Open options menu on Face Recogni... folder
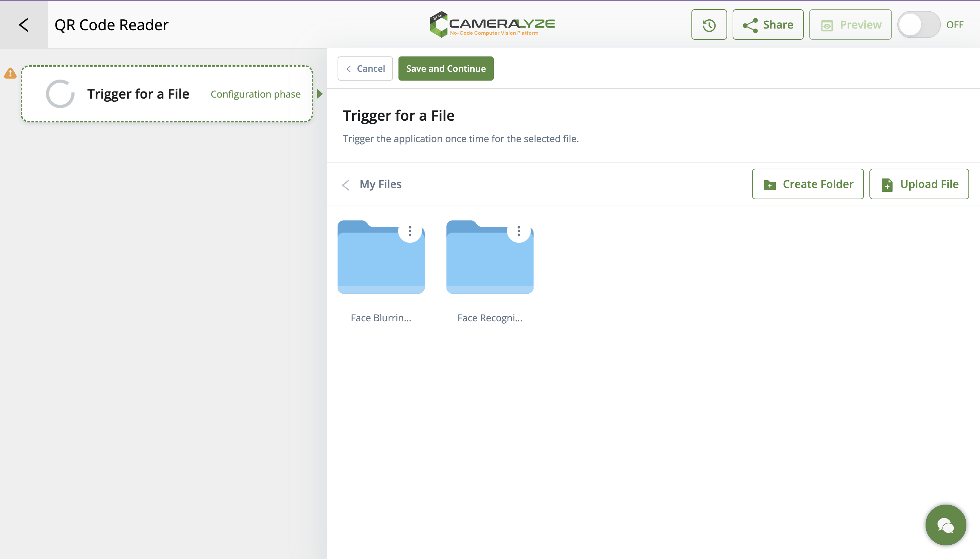Viewport: 980px width, 559px height. [519, 231]
